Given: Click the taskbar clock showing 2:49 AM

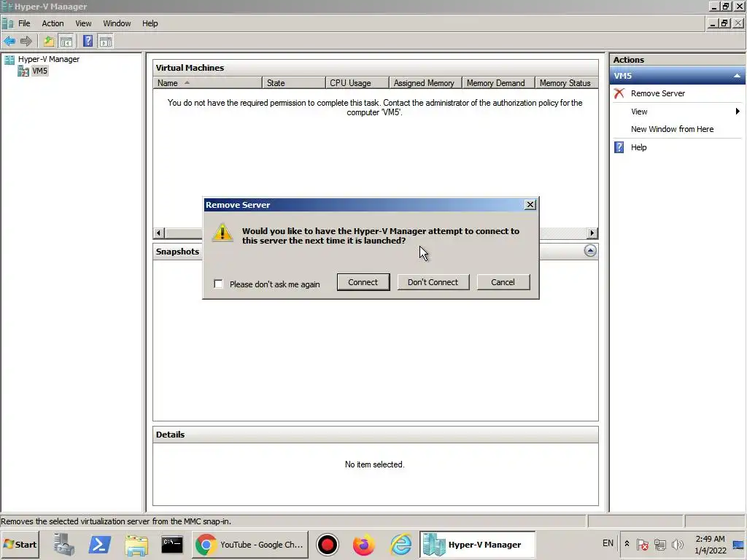Looking at the screenshot, I should point(710,545).
